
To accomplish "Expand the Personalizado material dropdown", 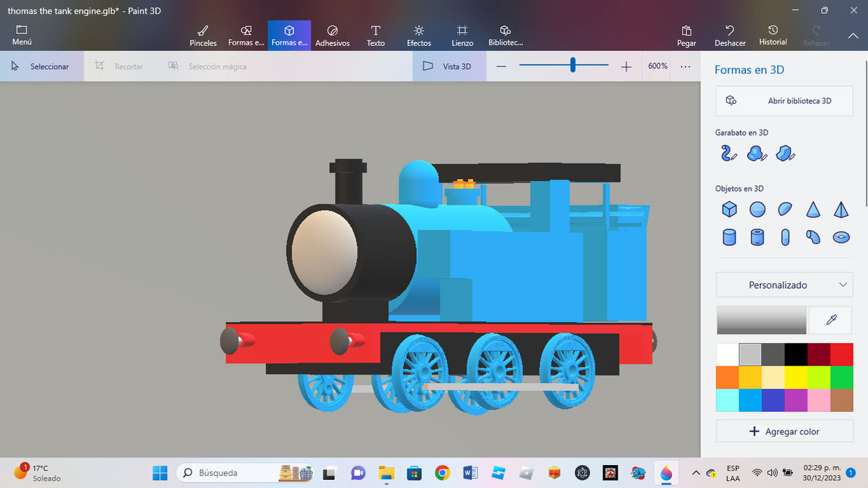I will (784, 285).
